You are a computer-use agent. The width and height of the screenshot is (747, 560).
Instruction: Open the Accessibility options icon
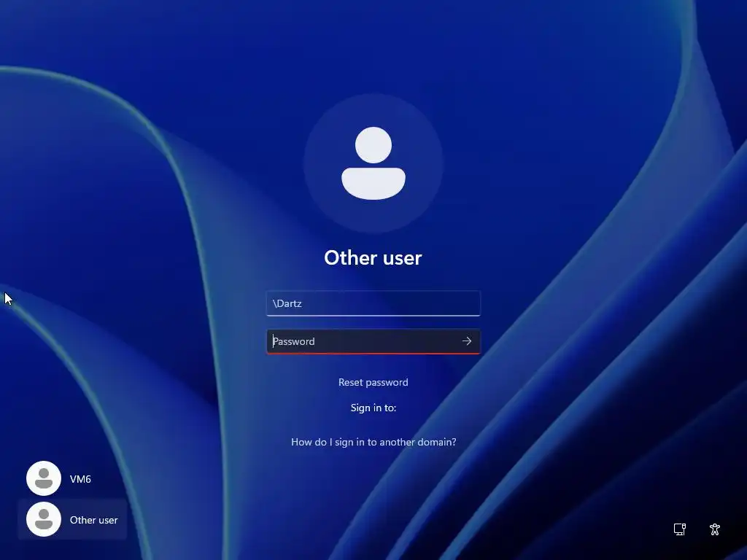pyautogui.click(x=715, y=529)
